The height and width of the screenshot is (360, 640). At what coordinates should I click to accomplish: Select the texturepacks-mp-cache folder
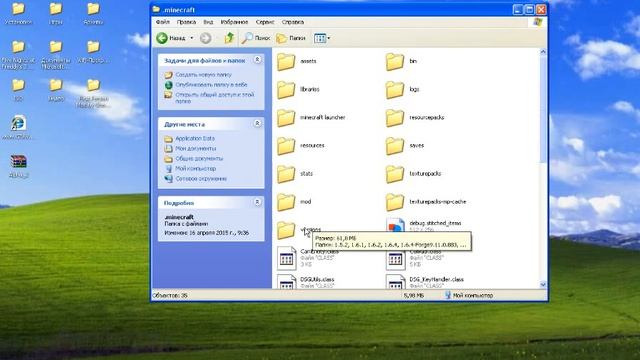pos(426,202)
